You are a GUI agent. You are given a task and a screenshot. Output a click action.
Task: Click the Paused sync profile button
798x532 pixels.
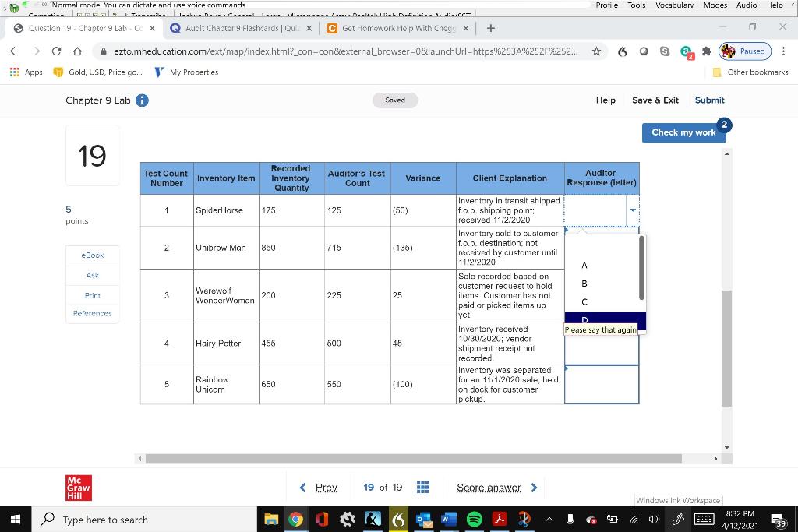pyautogui.click(x=743, y=51)
